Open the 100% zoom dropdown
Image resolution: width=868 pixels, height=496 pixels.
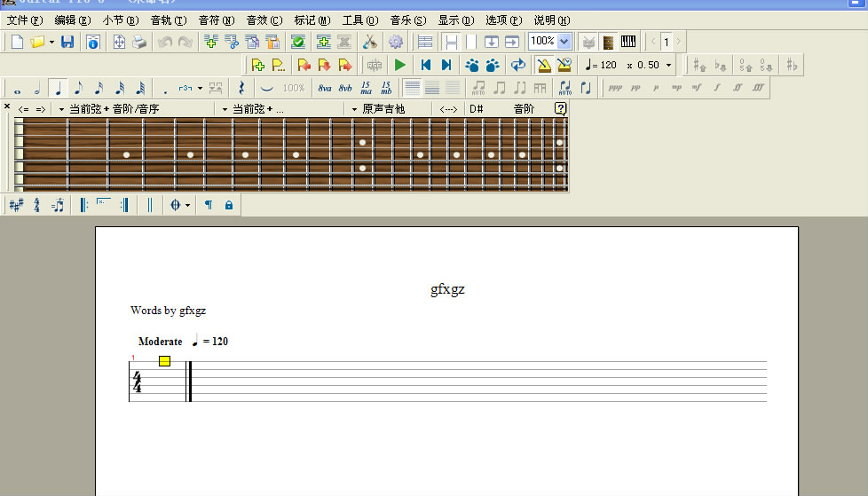tap(564, 41)
